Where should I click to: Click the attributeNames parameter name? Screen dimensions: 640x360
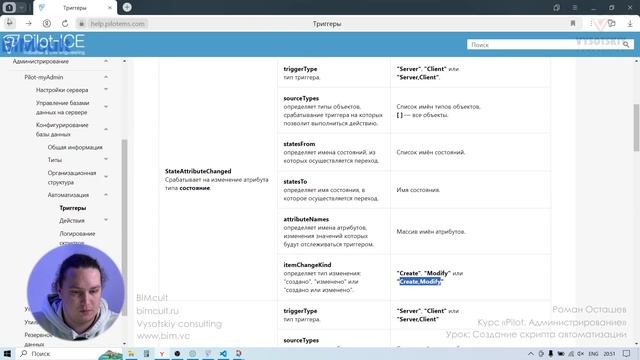[306, 219]
